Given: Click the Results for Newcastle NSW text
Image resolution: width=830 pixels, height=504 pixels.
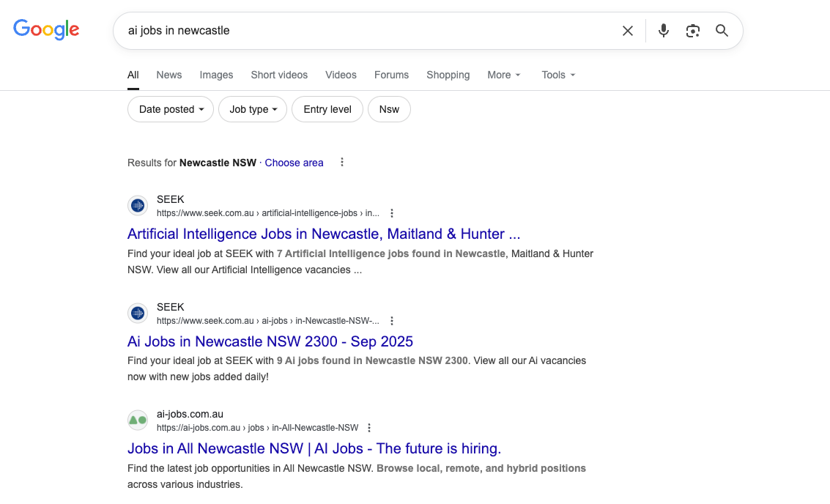Looking at the screenshot, I should pyautogui.click(x=192, y=163).
